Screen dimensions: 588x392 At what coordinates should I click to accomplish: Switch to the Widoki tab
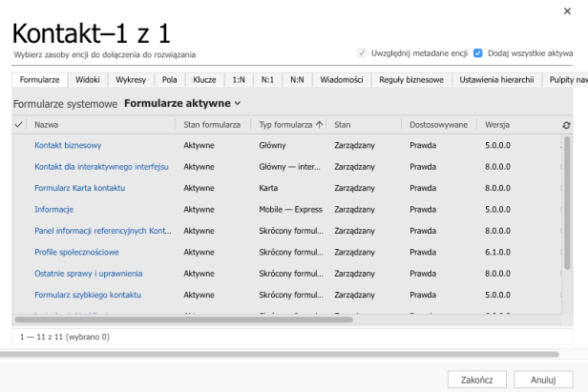88,80
